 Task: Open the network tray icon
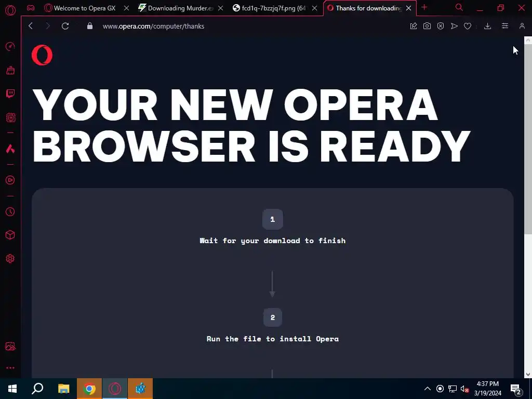(453, 389)
